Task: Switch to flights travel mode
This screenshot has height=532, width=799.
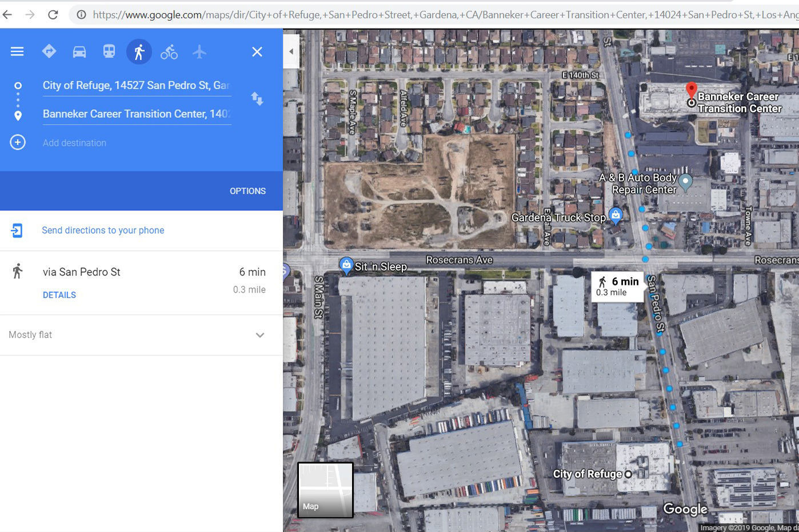Action: click(x=199, y=52)
